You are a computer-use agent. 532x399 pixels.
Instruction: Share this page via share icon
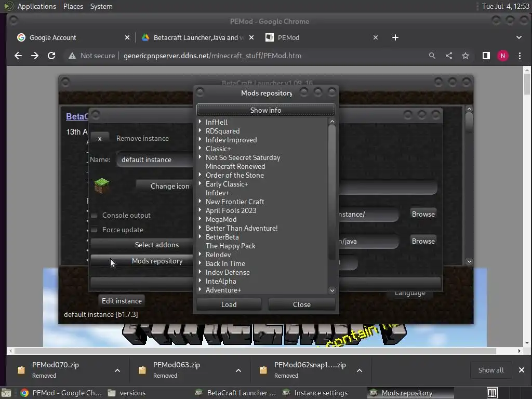pyautogui.click(x=448, y=56)
